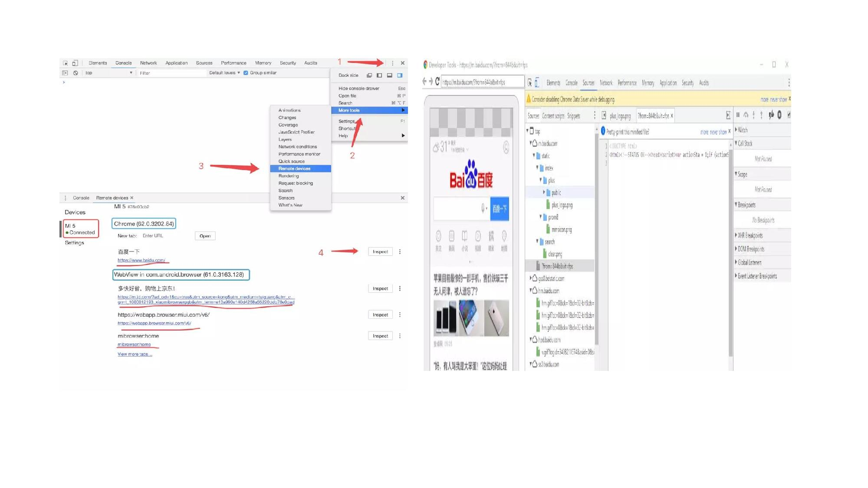Screen dimensions: 868x488
Task: Toggle the Group similar checkbox
Action: pyautogui.click(x=246, y=73)
